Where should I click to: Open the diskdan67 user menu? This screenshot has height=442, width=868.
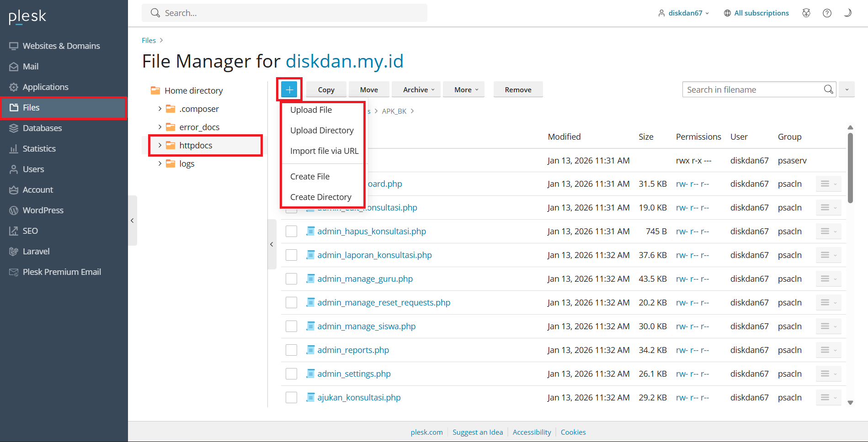tap(684, 13)
